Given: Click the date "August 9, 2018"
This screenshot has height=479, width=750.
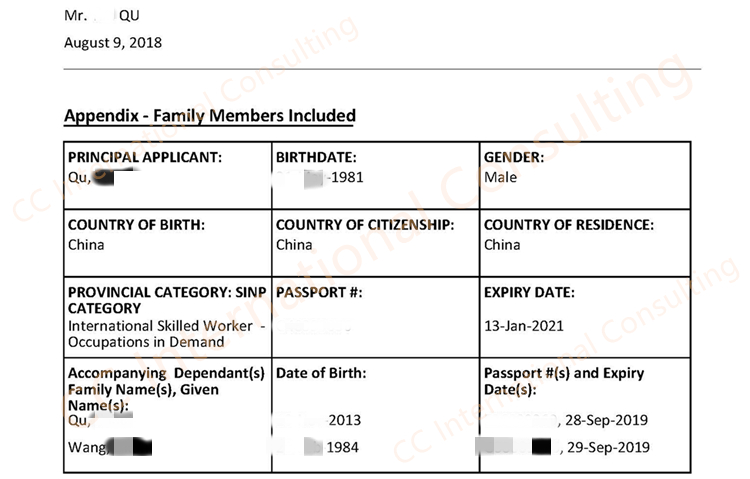Looking at the screenshot, I should coord(113,43).
